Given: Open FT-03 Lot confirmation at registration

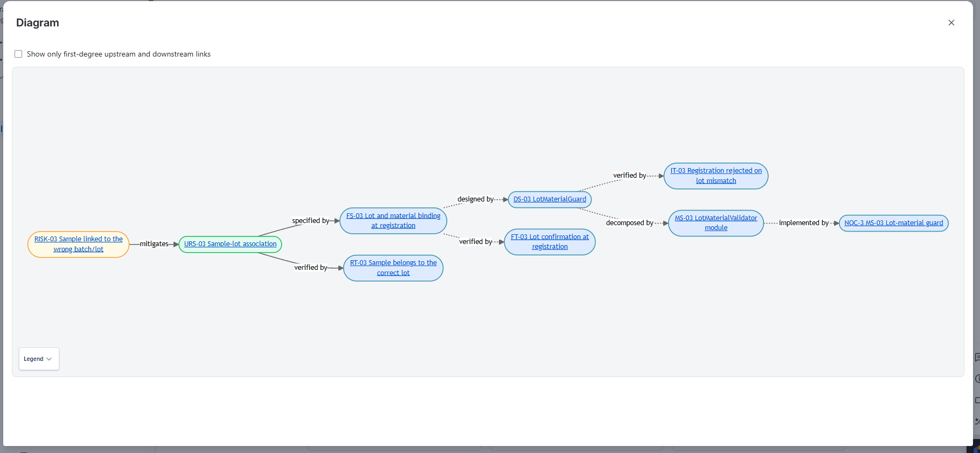Looking at the screenshot, I should [x=550, y=241].
